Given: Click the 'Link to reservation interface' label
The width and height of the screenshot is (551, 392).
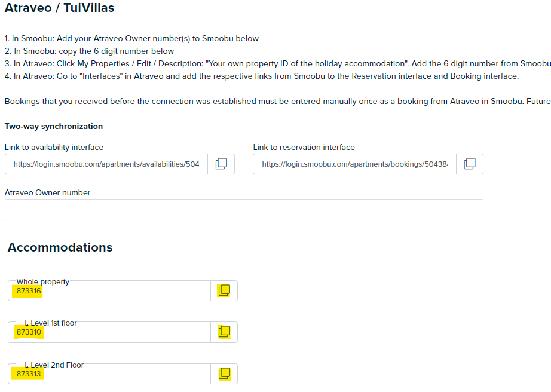Looking at the screenshot, I should (304, 147).
